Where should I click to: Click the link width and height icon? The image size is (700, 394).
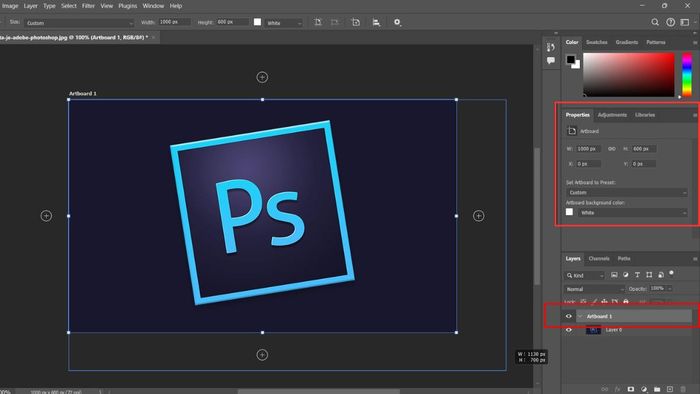point(612,149)
